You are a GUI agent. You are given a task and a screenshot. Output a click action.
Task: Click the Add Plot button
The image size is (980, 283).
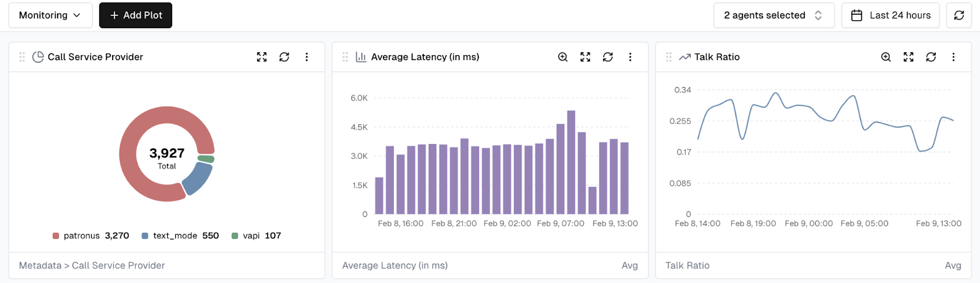135,15
